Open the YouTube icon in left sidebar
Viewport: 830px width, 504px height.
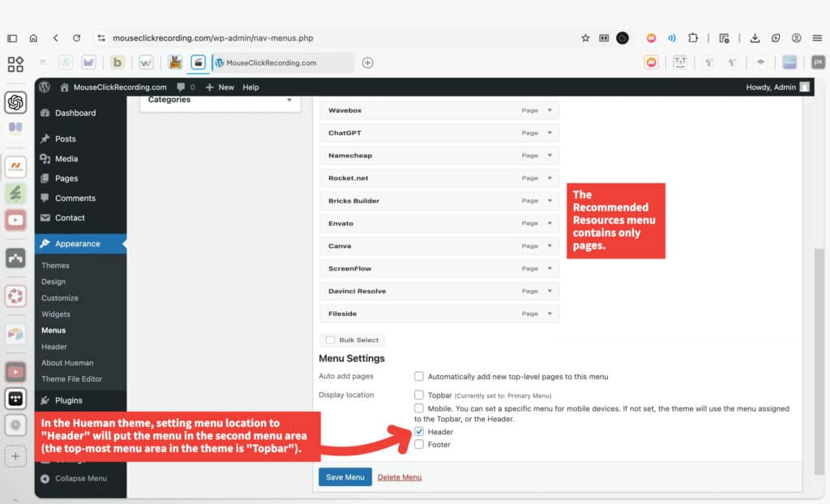[15, 219]
